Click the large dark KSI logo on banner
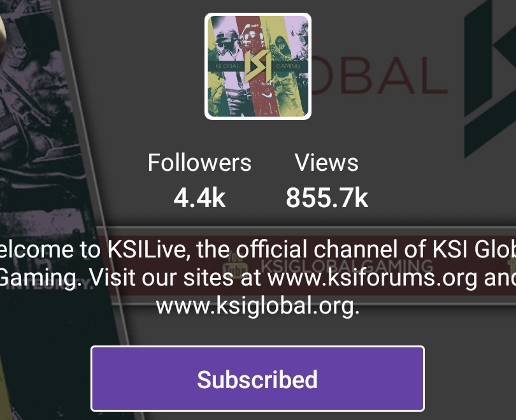516x420 pixels. pos(490,79)
